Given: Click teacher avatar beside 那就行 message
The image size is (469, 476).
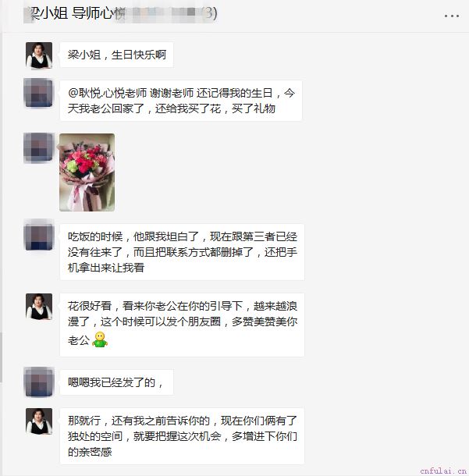Looking at the screenshot, I should (39, 421).
